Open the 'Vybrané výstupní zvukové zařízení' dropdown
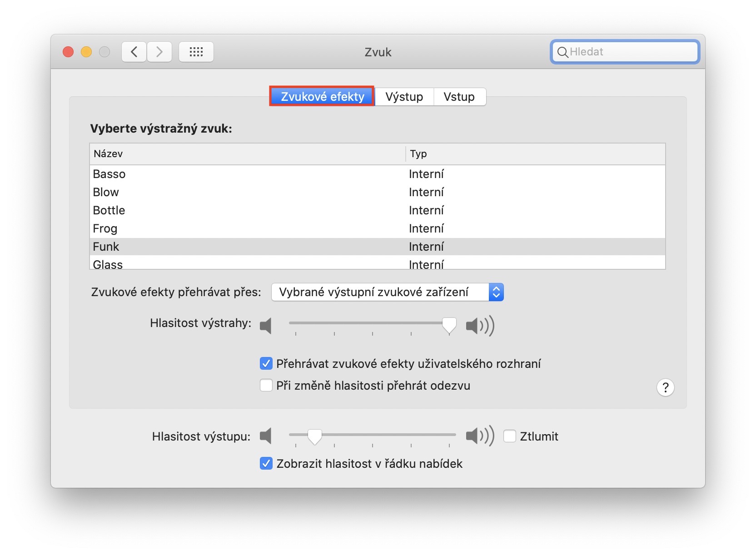This screenshot has width=756, height=555. click(387, 292)
